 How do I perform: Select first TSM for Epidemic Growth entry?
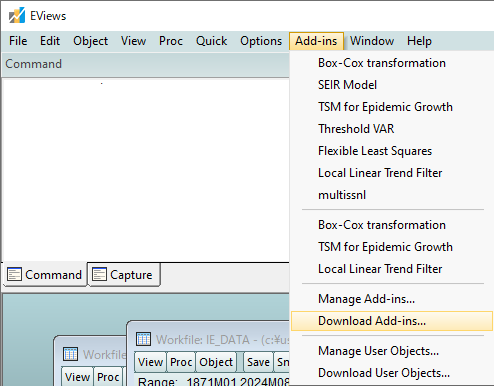click(x=392, y=107)
